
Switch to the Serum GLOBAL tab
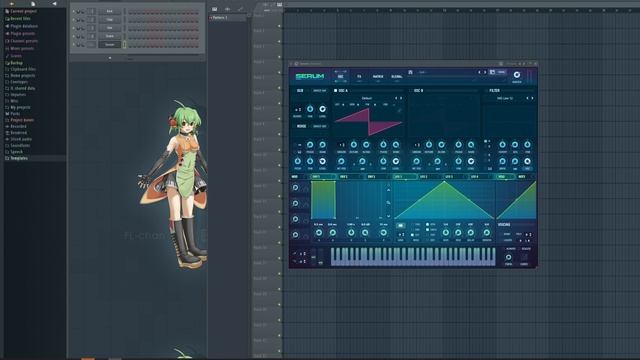397,76
